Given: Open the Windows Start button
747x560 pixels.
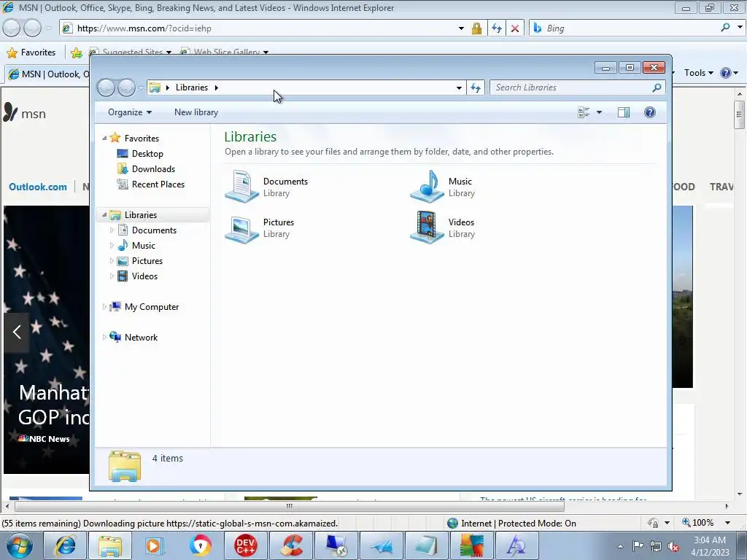Looking at the screenshot, I should pos(20,545).
